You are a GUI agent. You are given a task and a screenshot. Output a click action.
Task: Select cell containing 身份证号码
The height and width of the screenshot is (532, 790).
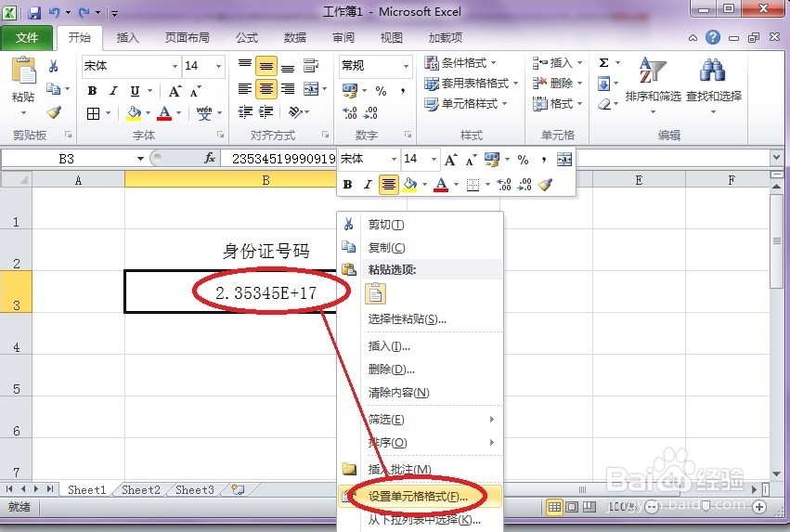(x=265, y=251)
